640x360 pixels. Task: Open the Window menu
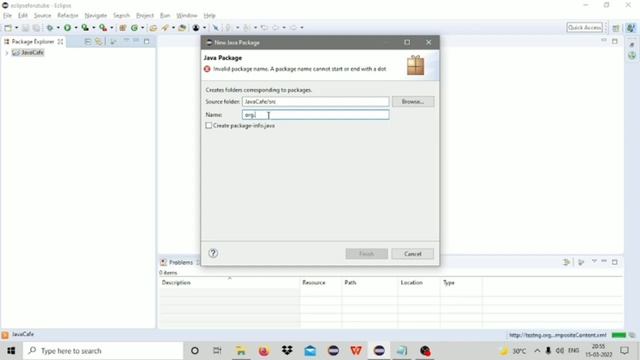(187, 16)
